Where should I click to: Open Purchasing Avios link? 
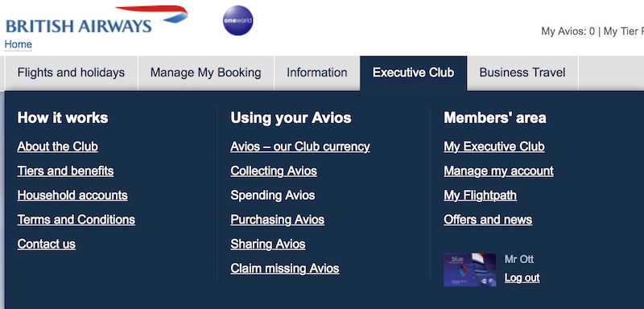(x=277, y=220)
